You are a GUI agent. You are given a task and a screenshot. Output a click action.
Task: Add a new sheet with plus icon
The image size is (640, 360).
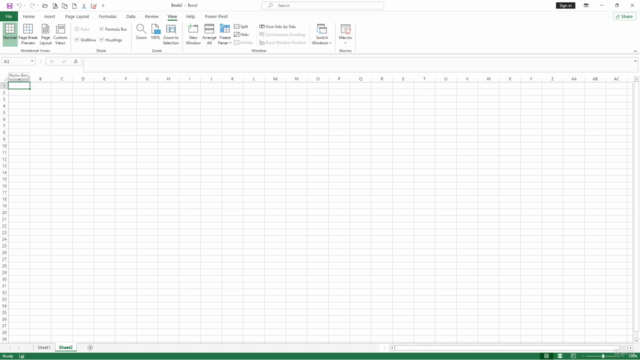90,347
